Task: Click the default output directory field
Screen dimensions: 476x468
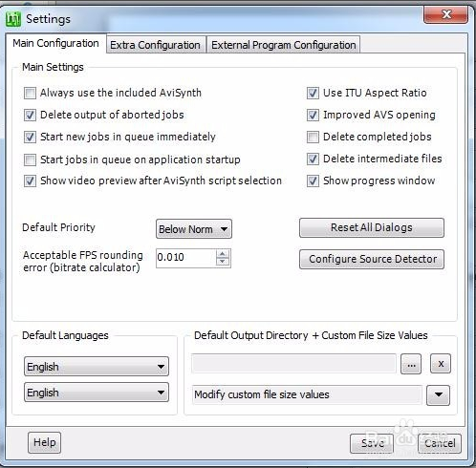Action: coord(293,363)
